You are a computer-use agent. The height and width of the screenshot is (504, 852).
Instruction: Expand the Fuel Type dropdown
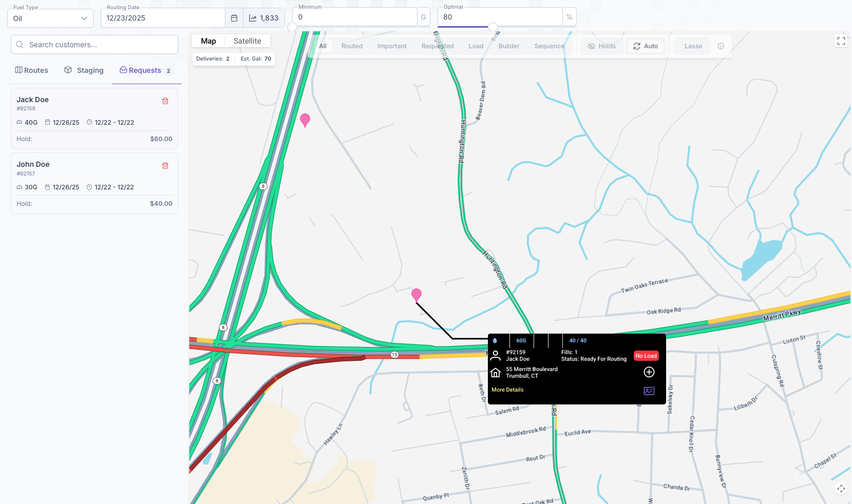(x=50, y=18)
